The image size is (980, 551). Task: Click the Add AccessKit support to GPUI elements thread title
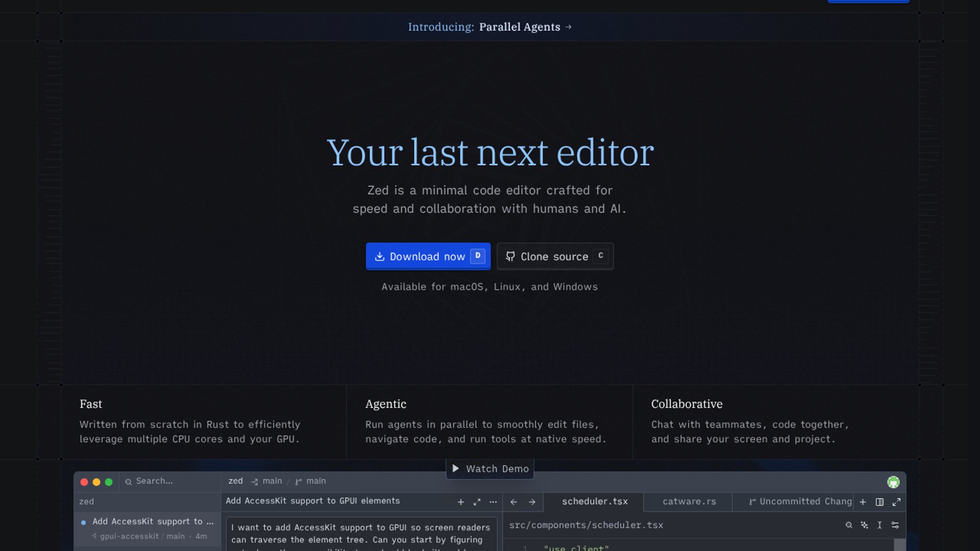tap(313, 501)
